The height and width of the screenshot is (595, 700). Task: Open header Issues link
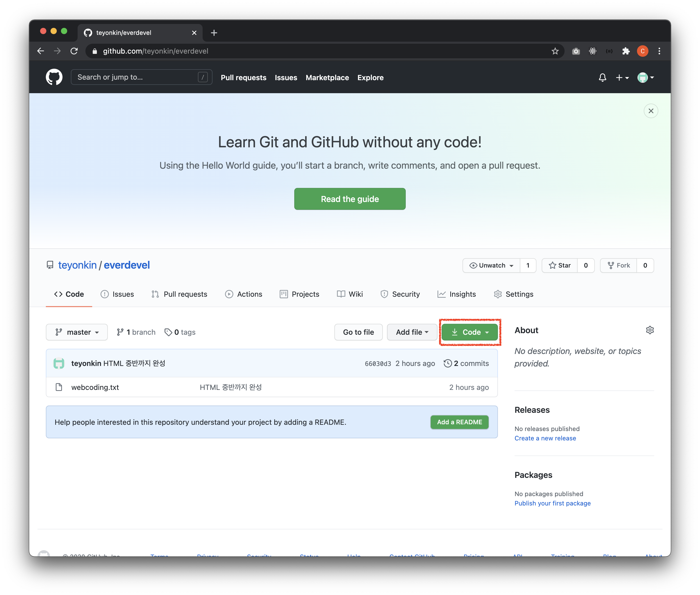coord(286,78)
